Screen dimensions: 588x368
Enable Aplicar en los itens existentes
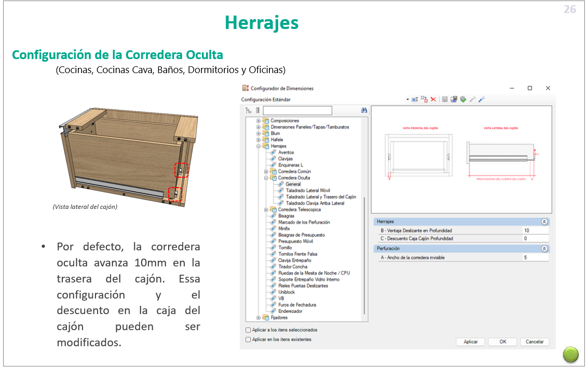point(248,339)
